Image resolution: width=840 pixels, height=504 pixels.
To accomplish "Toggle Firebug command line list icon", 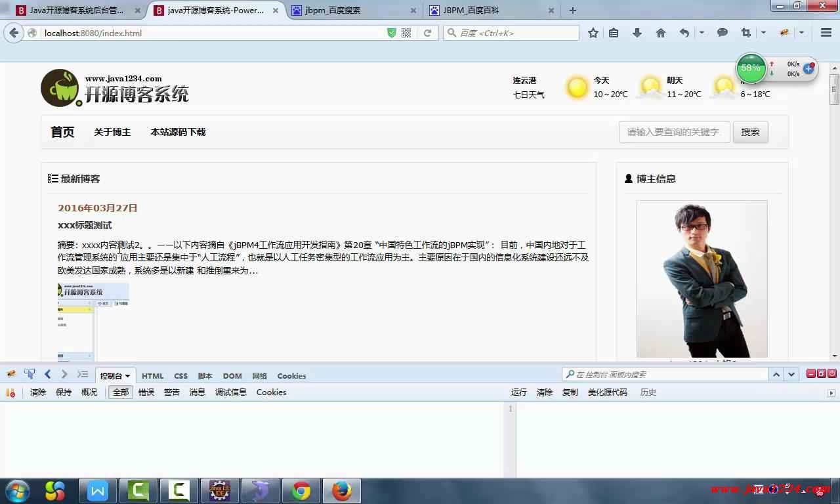I will coord(83,374).
